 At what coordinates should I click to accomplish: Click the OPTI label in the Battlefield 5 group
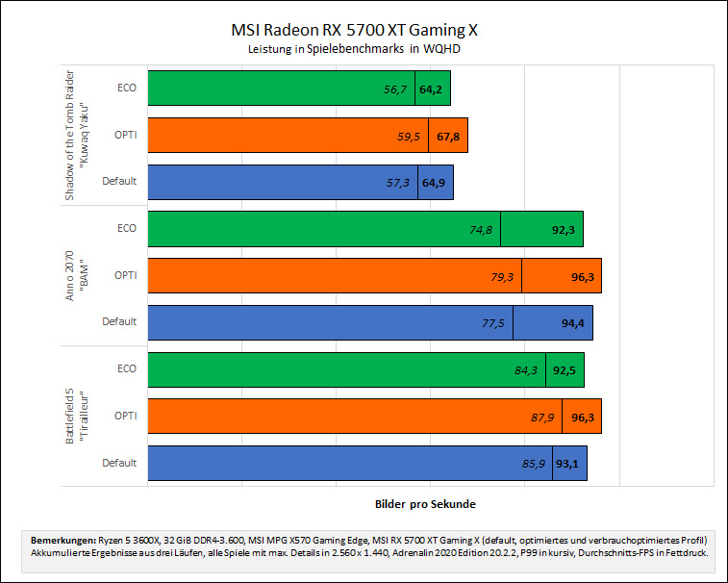tap(126, 416)
